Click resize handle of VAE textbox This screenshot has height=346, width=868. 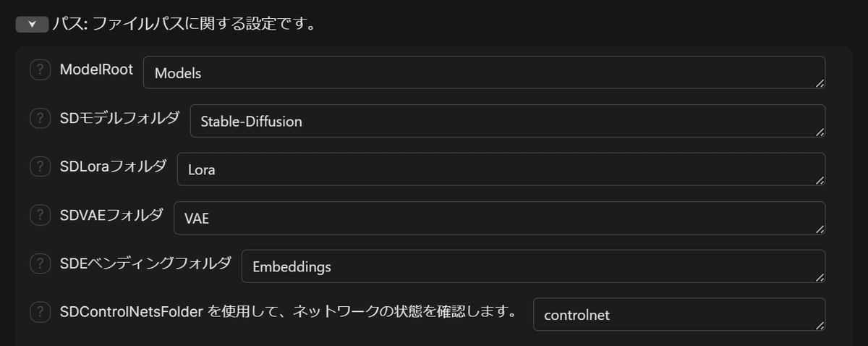coord(820,229)
